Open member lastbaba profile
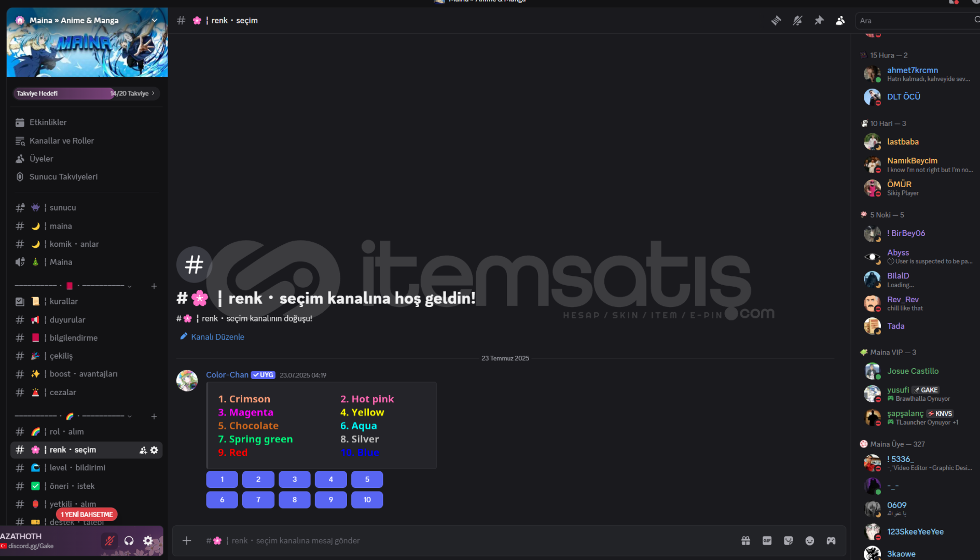Image resolution: width=980 pixels, height=560 pixels. 918,142
